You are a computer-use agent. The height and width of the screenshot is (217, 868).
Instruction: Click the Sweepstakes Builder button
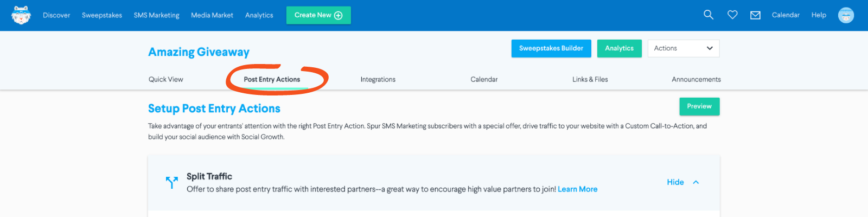point(551,48)
